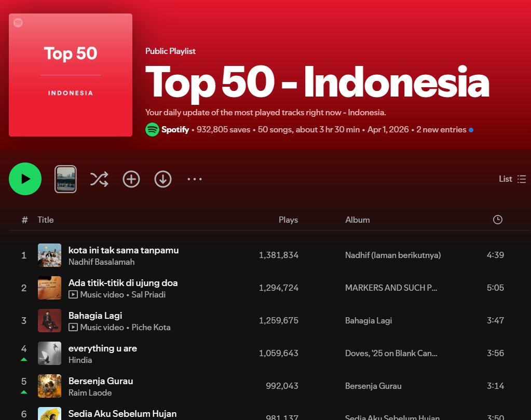
Task: Click the playlist description line
Action: [x=266, y=113]
